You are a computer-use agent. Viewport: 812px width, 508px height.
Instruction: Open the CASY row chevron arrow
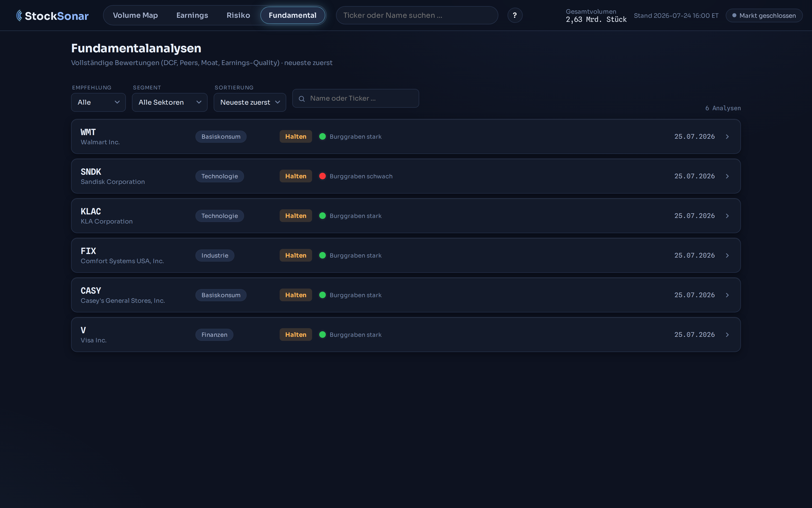pyautogui.click(x=727, y=295)
